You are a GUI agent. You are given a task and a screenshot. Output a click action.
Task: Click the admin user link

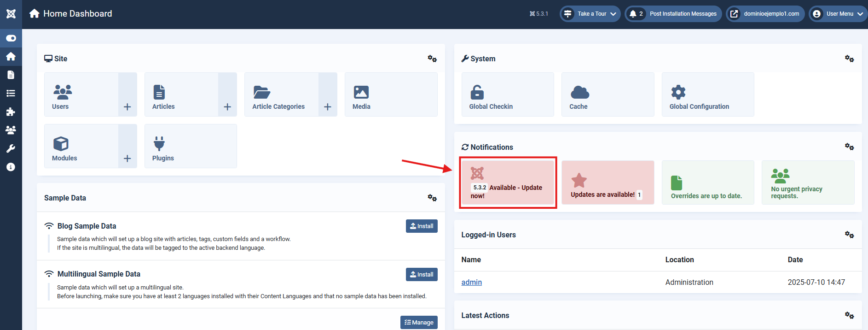tap(471, 282)
